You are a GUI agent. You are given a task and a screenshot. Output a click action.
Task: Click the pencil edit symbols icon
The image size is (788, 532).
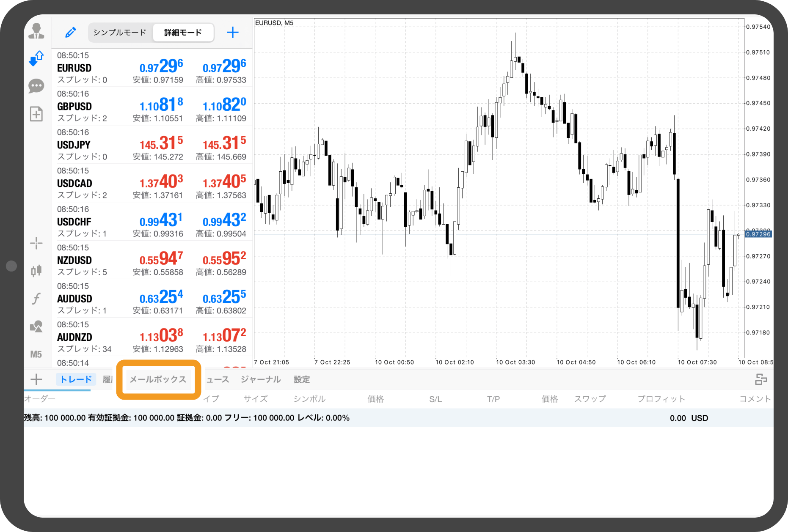70,33
